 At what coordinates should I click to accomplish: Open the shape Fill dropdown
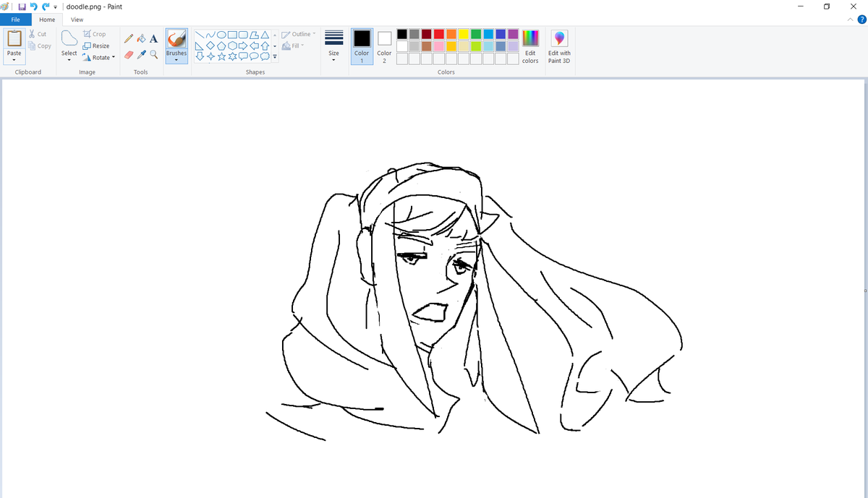(x=293, y=46)
